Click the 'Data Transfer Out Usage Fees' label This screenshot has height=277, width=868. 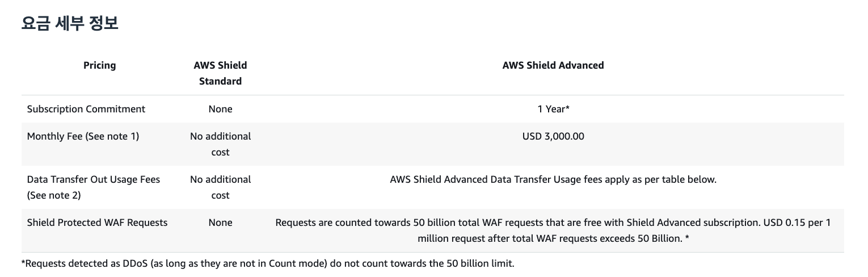tap(94, 179)
